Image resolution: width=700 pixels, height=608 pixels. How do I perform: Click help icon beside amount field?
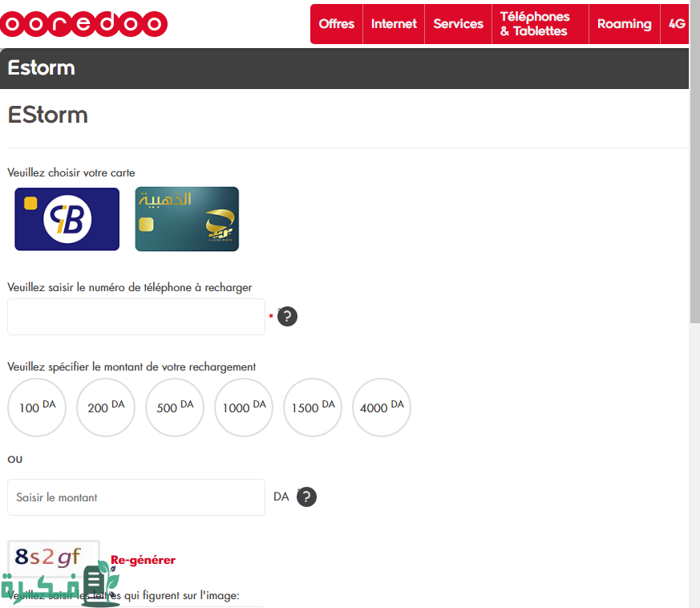coord(306,497)
